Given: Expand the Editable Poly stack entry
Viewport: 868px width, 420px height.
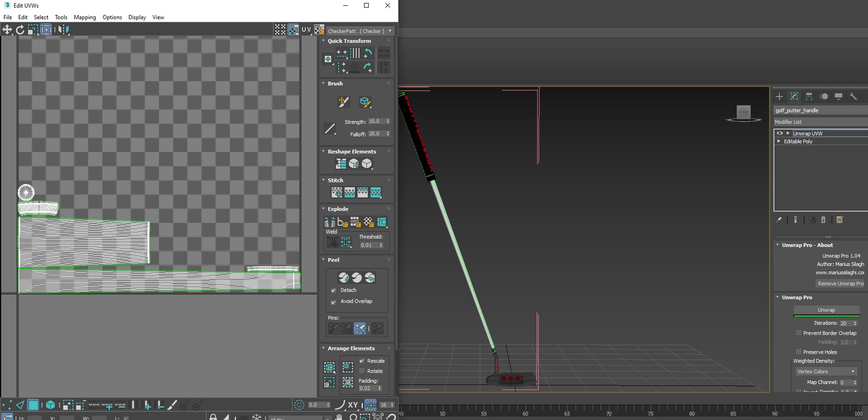Looking at the screenshot, I should (778, 142).
